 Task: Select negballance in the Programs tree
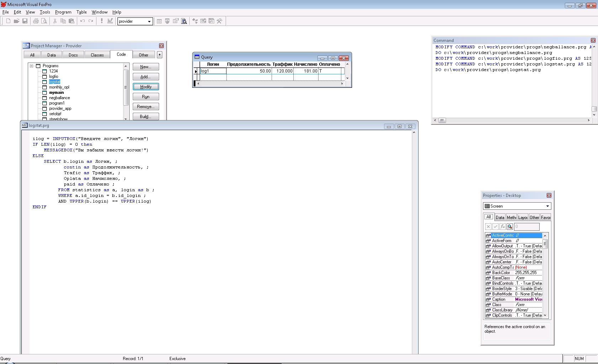pos(59,98)
